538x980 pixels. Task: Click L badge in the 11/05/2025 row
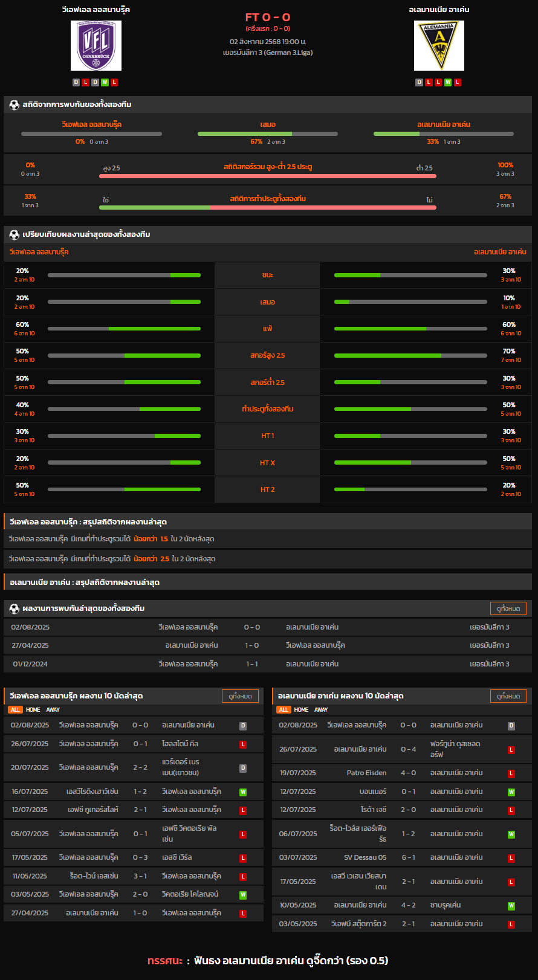coord(243,877)
